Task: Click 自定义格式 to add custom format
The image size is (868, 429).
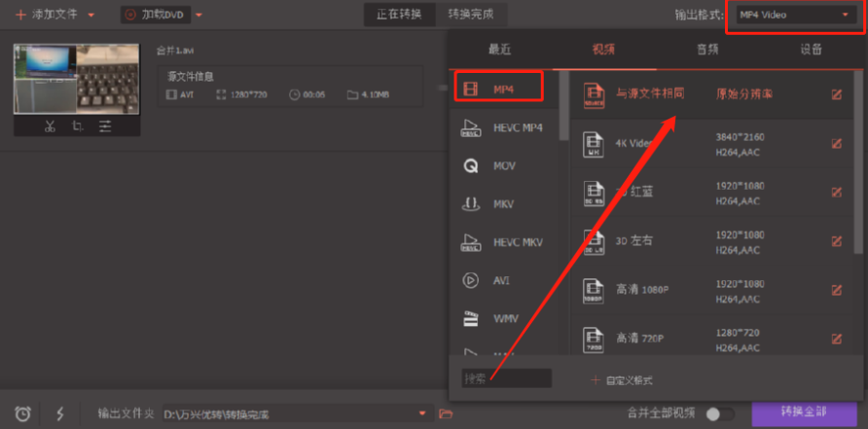Action: (622, 380)
